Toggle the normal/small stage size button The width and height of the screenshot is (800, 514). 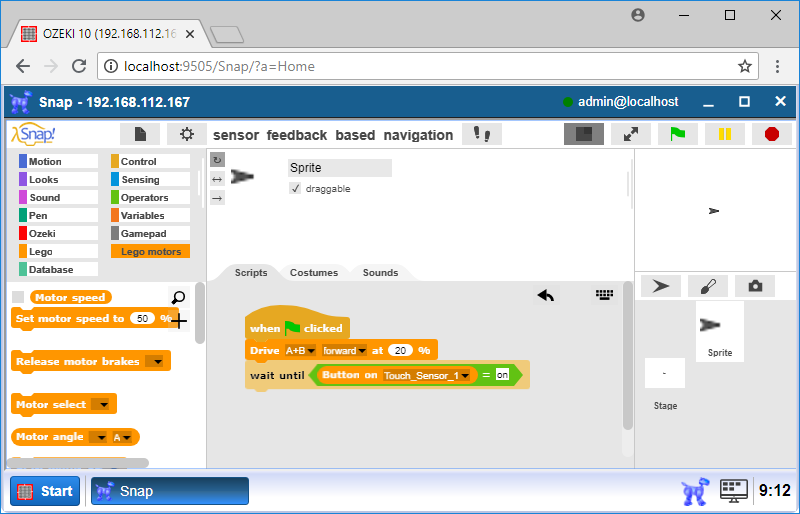[x=584, y=134]
